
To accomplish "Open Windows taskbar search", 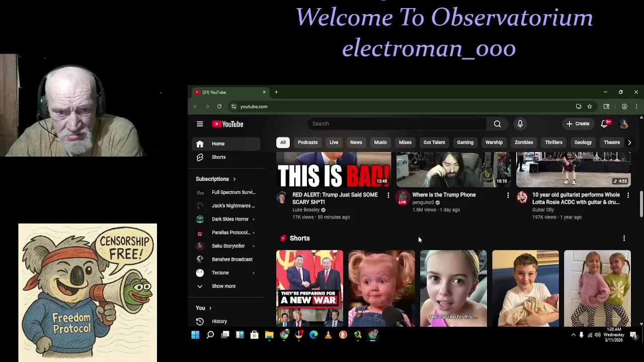I will click(x=210, y=335).
